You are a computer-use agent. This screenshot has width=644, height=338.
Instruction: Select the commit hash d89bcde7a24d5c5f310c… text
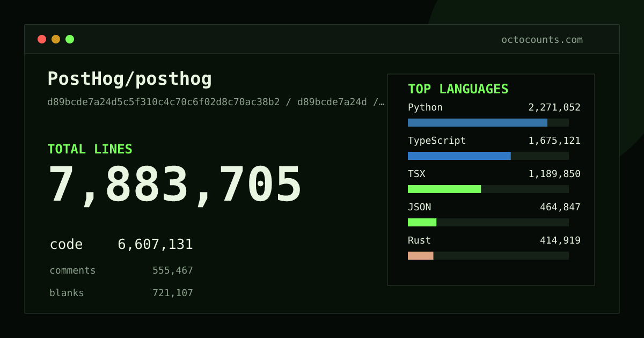pos(216,102)
